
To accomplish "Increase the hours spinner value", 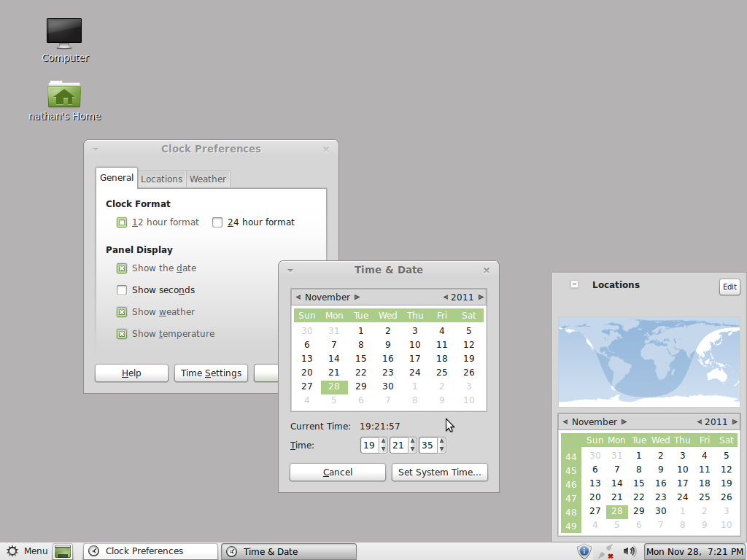I will click(x=384, y=441).
